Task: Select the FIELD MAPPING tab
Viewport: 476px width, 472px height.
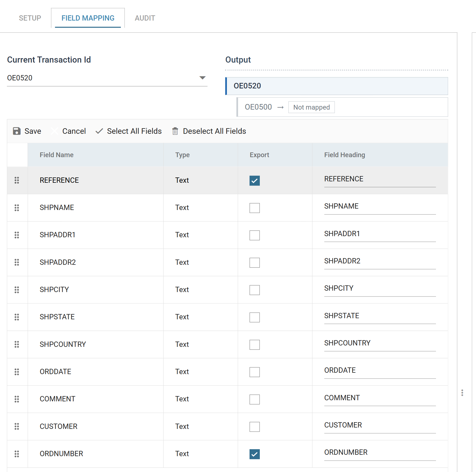Action: (x=88, y=18)
